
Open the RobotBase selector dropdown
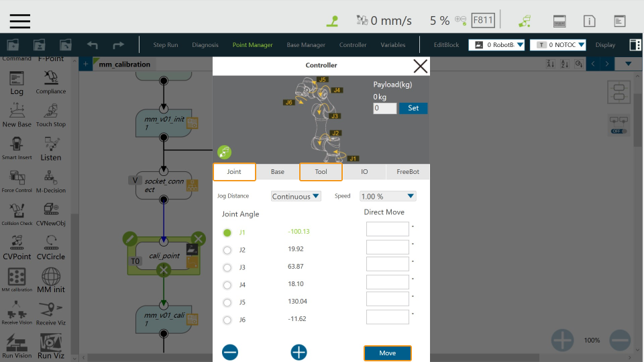496,45
